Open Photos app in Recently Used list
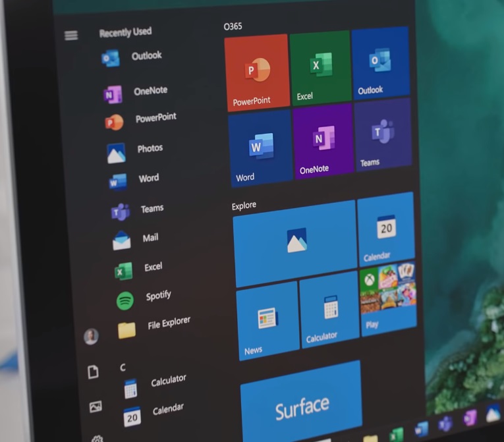This screenshot has width=504, height=442. [x=135, y=152]
